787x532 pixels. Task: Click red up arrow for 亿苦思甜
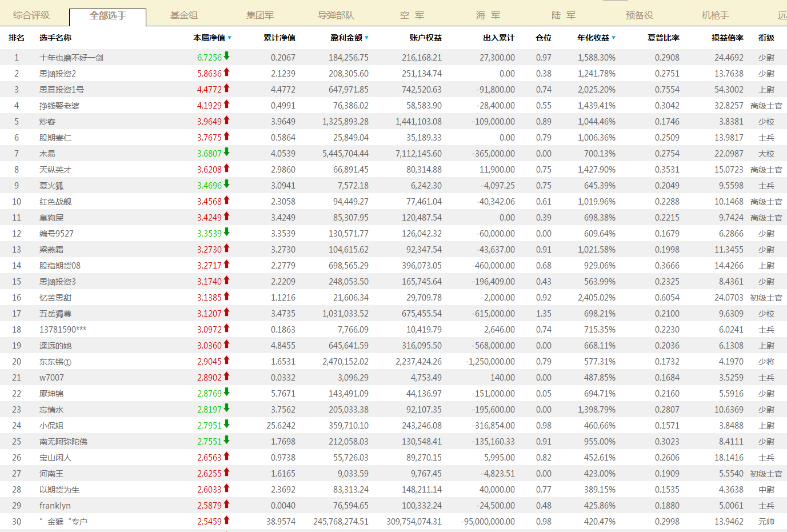(x=227, y=296)
